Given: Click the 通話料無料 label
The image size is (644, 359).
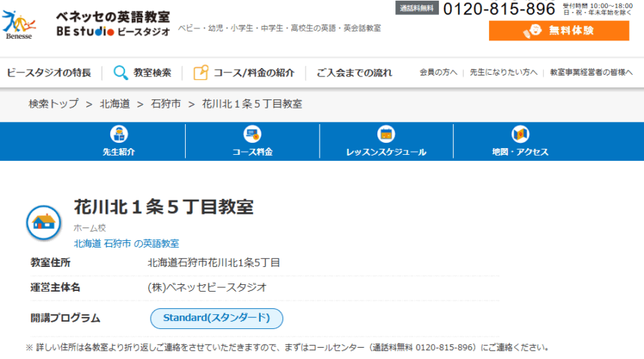Looking at the screenshot, I should 417,8.
